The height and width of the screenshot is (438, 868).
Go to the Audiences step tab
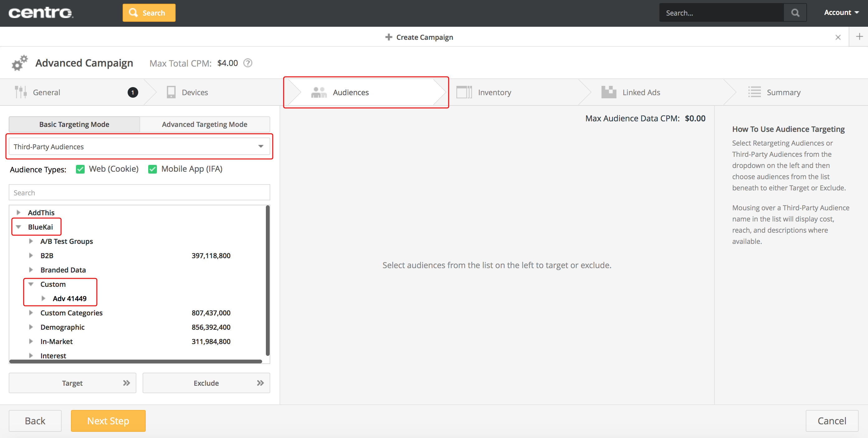click(x=351, y=92)
